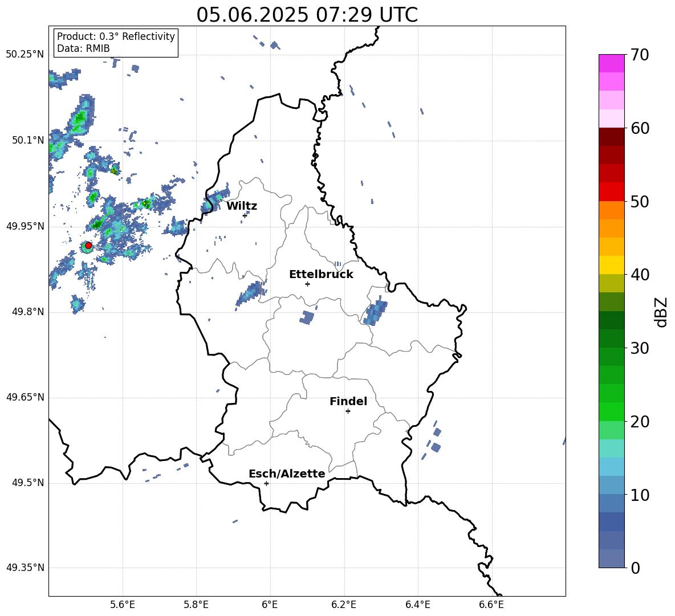Screen dimensions: 675x616
Task: Click the Wiltz station cross marker
Action: coord(245,215)
